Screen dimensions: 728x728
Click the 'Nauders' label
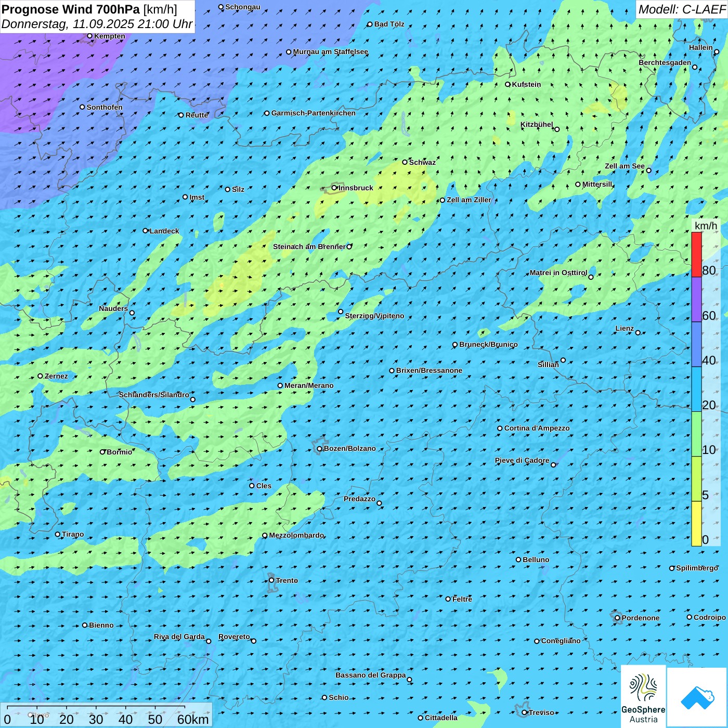tap(113, 308)
